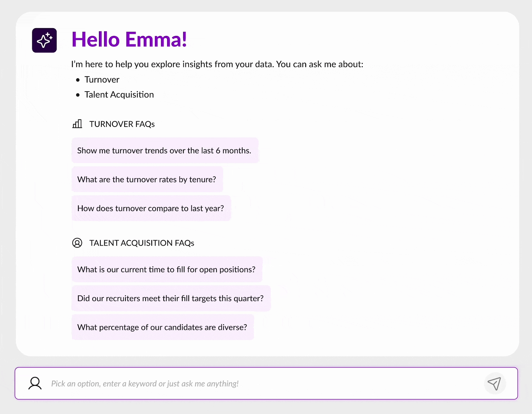Click the AI sparkle assistant logo

44,40
